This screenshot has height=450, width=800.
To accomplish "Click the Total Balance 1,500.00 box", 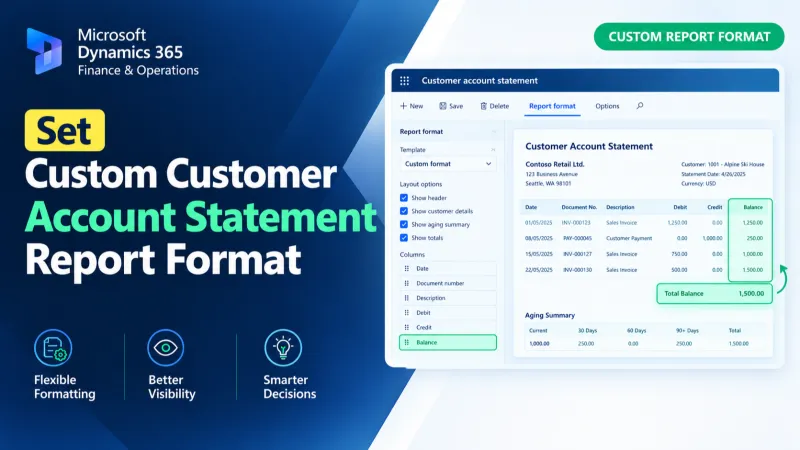I will pyautogui.click(x=714, y=294).
